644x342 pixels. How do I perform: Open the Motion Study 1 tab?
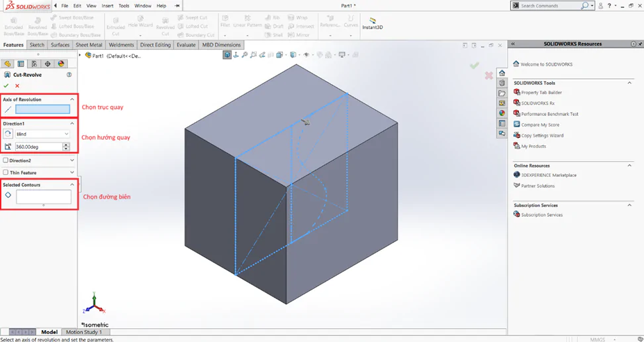click(x=84, y=331)
